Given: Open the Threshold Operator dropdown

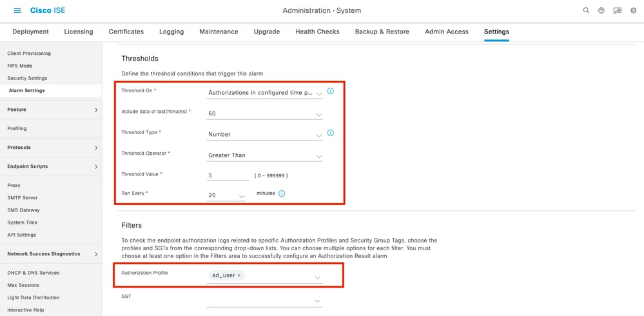Looking at the screenshot, I should [x=264, y=155].
